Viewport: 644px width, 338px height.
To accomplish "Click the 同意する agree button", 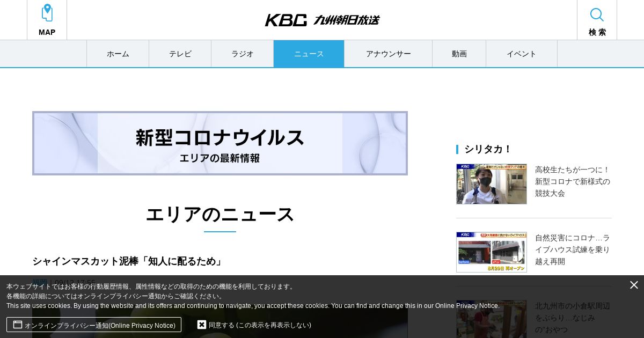I will [x=254, y=325].
